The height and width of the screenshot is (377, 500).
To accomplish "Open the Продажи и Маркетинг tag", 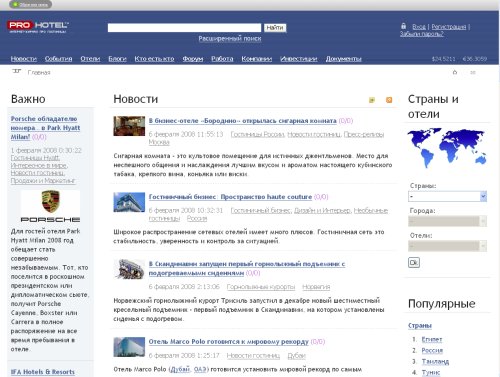I will 43,180.
